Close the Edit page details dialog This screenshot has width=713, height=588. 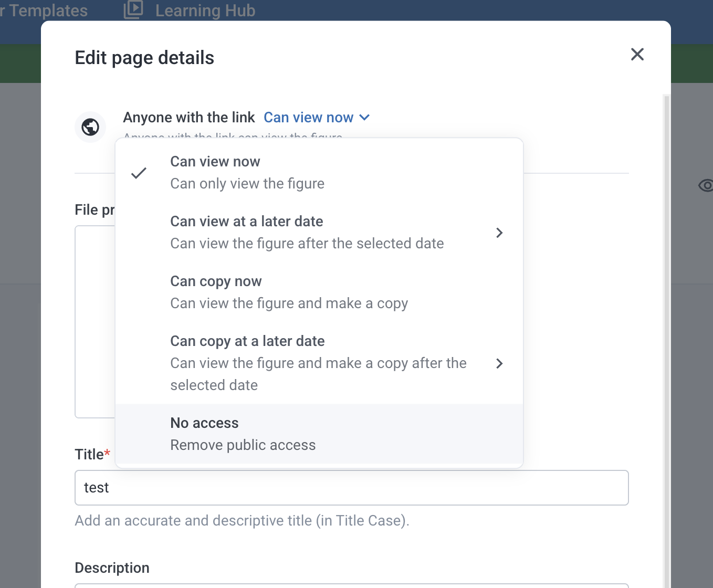pos(637,54)
